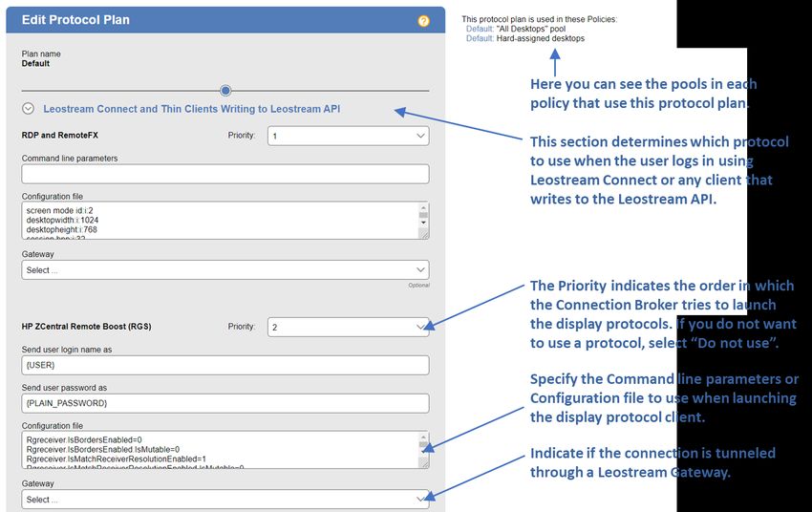Click the 'screen mode id:i:2' line
Image resolution: width=812 pixels, height=512 pixels.
point(59,211)
